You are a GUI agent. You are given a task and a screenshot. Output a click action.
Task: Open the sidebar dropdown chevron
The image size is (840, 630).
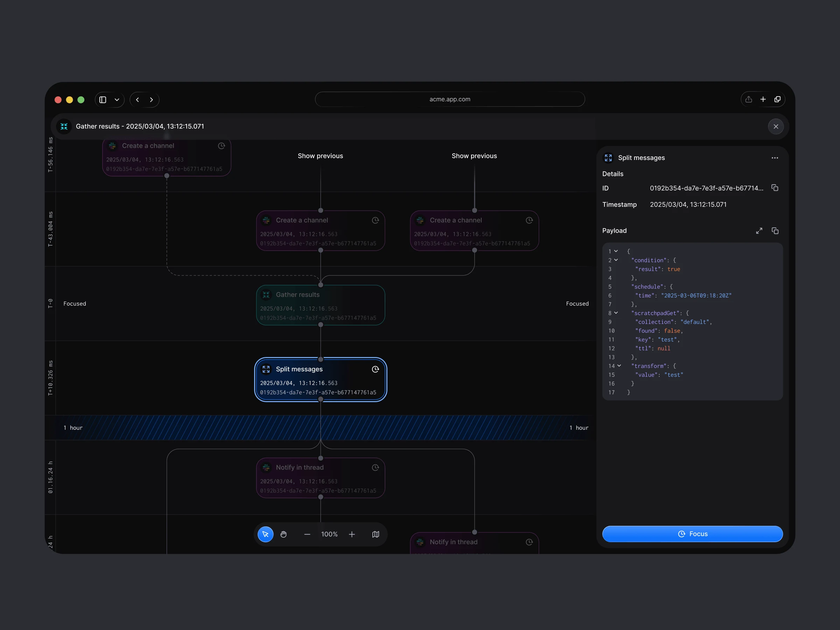(x=117, y=100)
